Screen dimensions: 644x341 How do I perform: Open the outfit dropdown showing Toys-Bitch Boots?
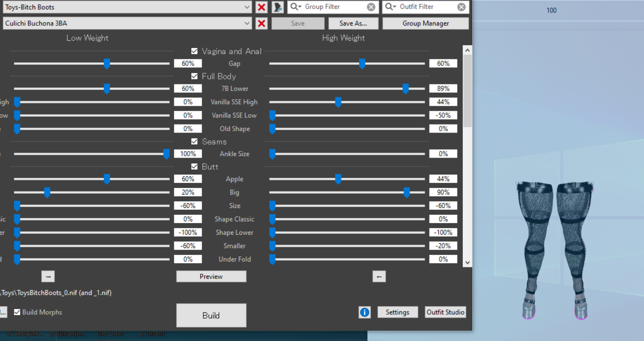click(x=127, y=7)
